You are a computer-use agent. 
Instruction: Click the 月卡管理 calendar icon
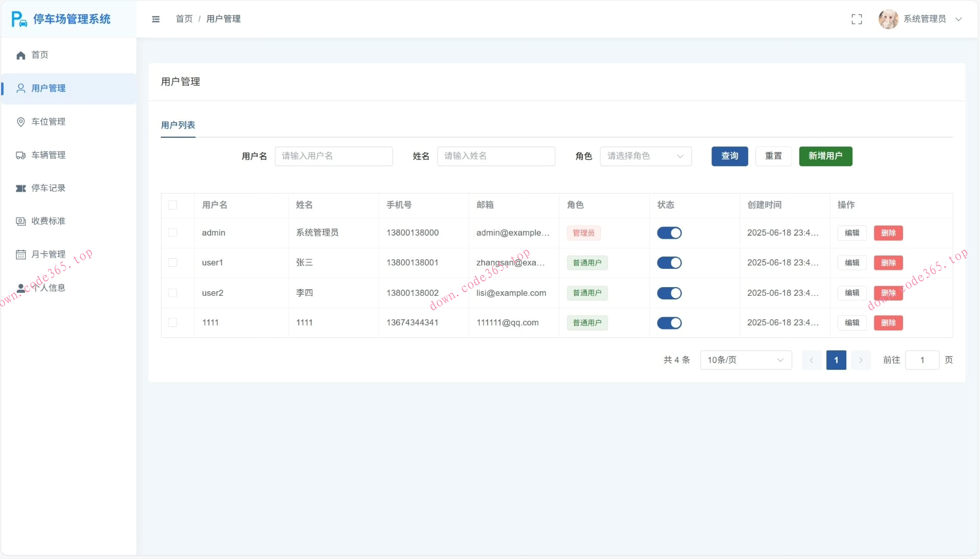[21, 255]
